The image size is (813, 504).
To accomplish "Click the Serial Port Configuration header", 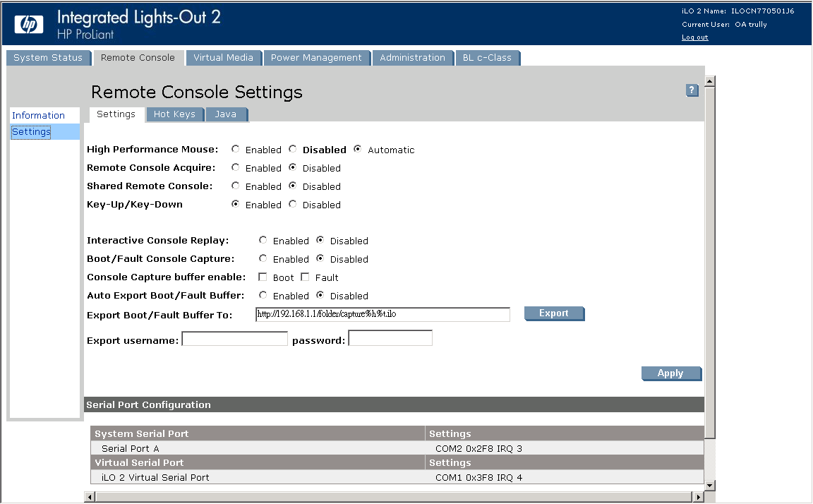I will point(394,405).
